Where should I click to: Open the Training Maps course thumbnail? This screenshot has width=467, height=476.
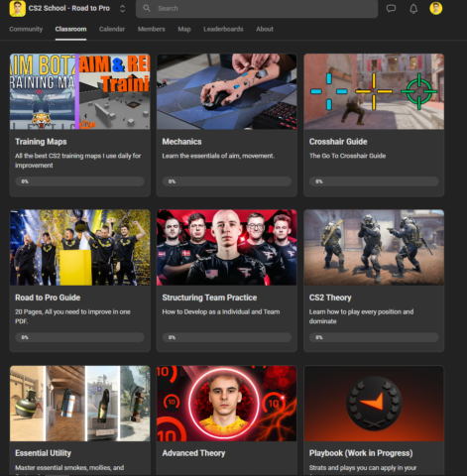click(80, 91)
